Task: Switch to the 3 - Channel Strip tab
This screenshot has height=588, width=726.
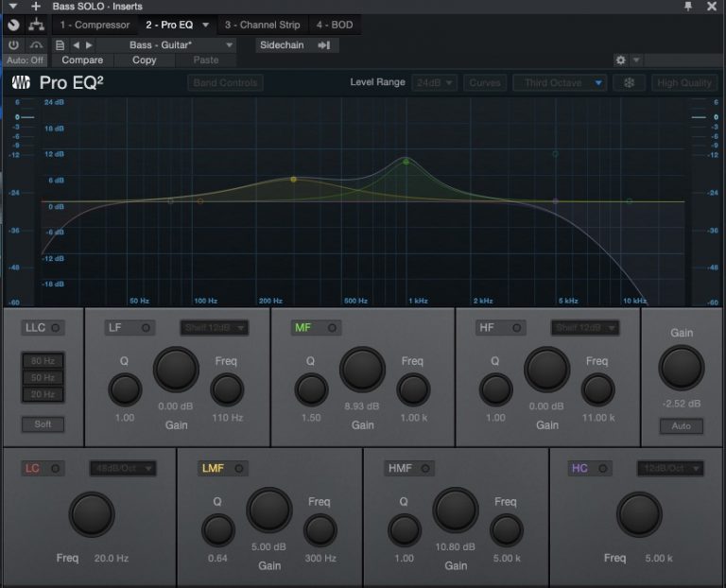Action: pos(263,25)
